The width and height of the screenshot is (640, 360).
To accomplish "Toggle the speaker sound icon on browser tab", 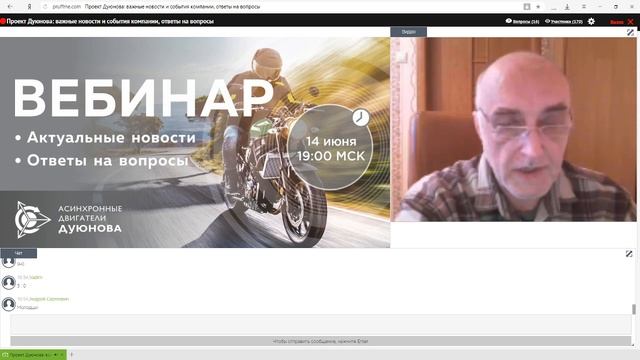I will (x=56, y=355).
